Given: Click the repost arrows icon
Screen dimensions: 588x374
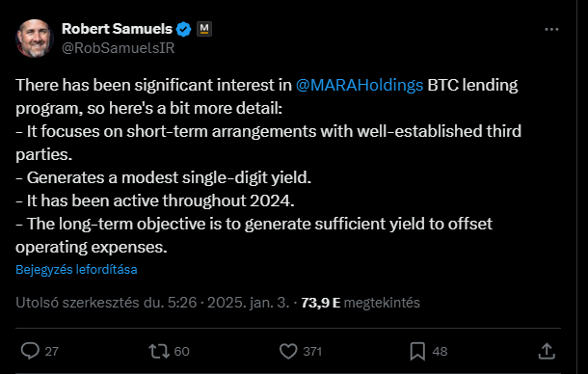Looking at the screenshot, I should pyautogui.click(x=159, y=351).
